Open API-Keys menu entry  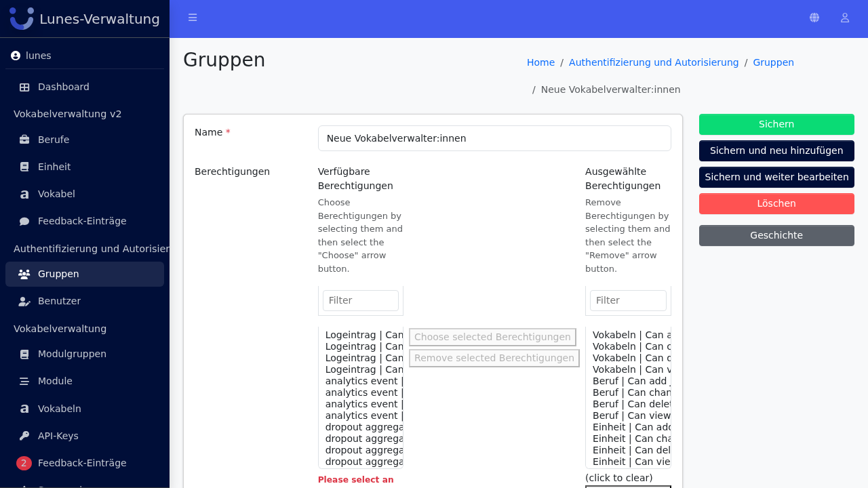click(85, 436)
